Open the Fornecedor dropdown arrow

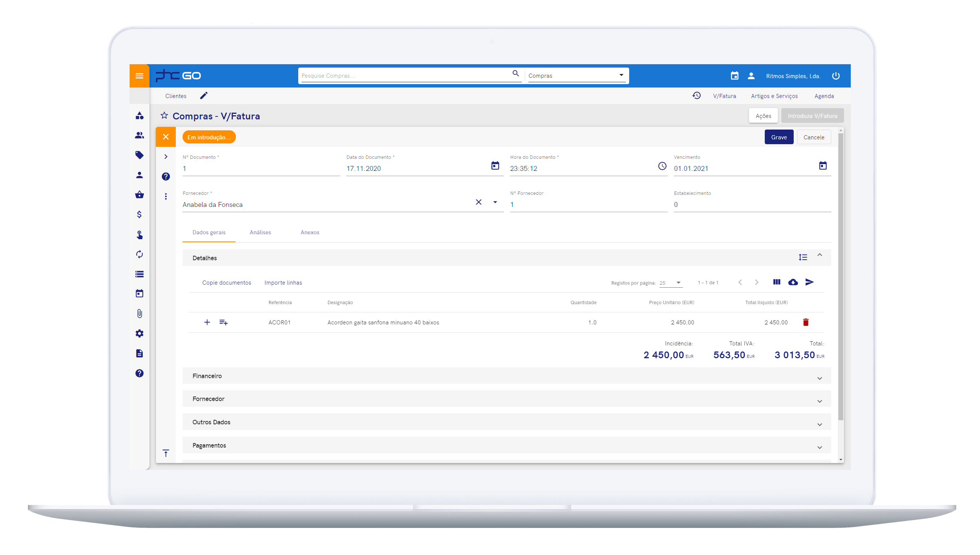(495, 202)
